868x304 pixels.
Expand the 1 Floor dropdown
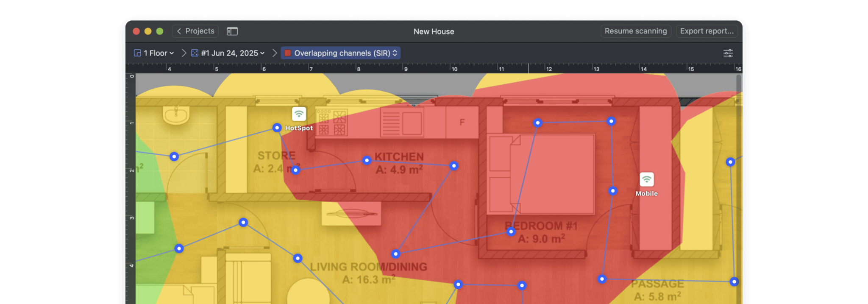pyautogui.click(x=159, y=53)
